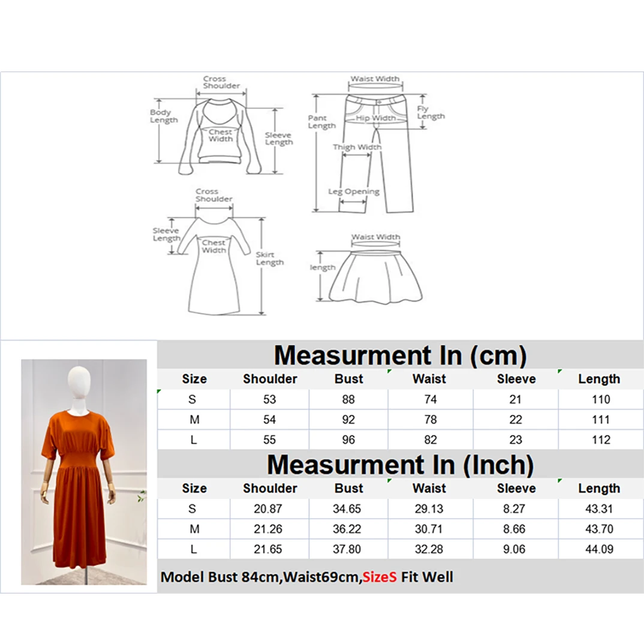Select the Size header in cm table
This screenshot has height=644, width=644.
[194, 379]
